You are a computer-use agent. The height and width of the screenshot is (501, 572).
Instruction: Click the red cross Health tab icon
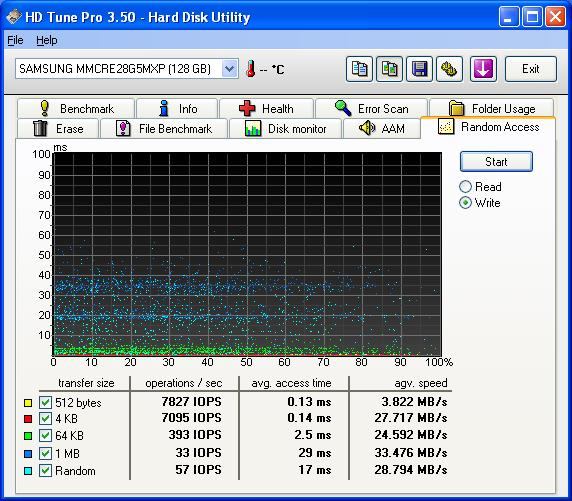(x=247, y=108)
